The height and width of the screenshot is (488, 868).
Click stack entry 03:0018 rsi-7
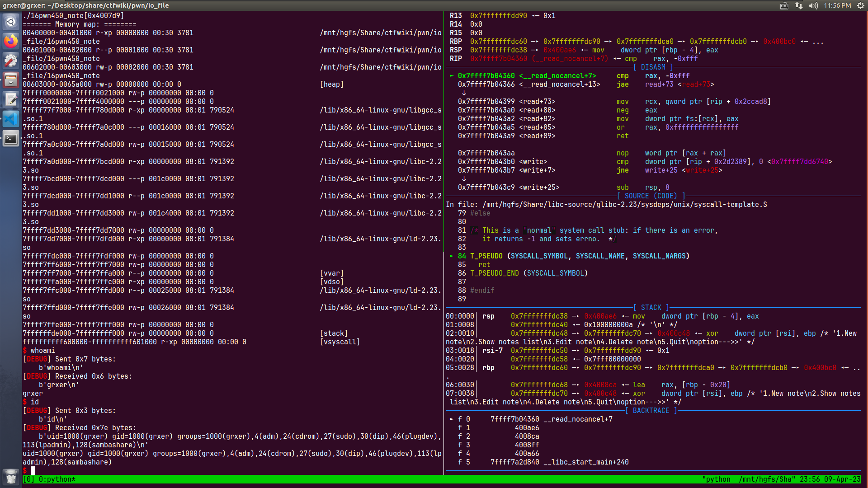(x=557, y=351)
